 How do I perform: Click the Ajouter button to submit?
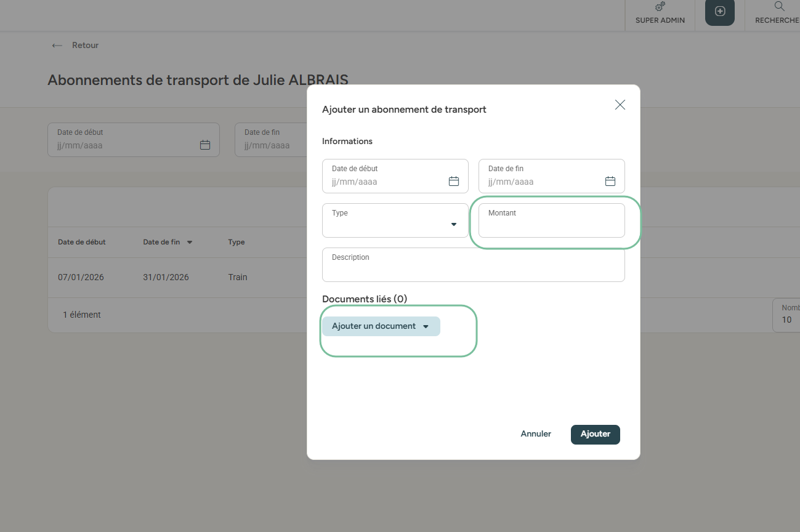(595, 434)
